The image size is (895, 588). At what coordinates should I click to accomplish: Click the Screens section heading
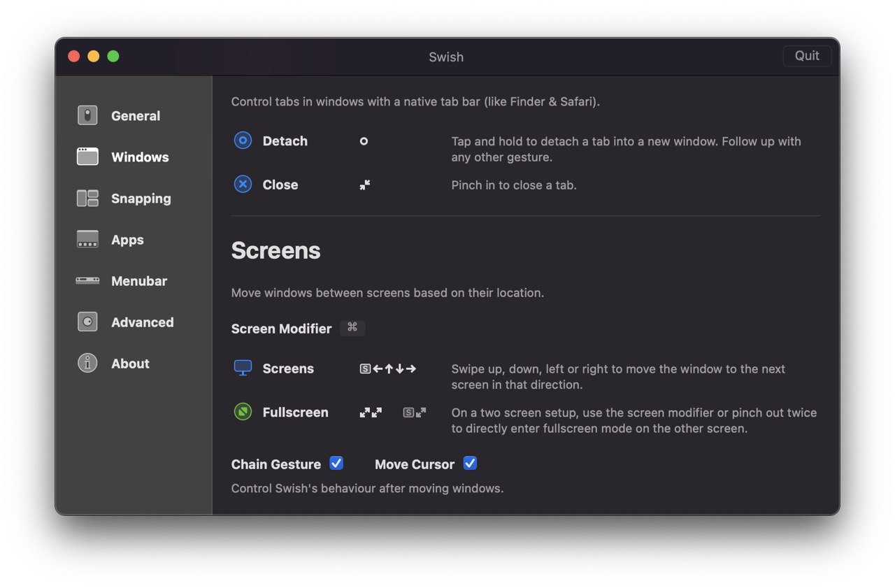276,250
